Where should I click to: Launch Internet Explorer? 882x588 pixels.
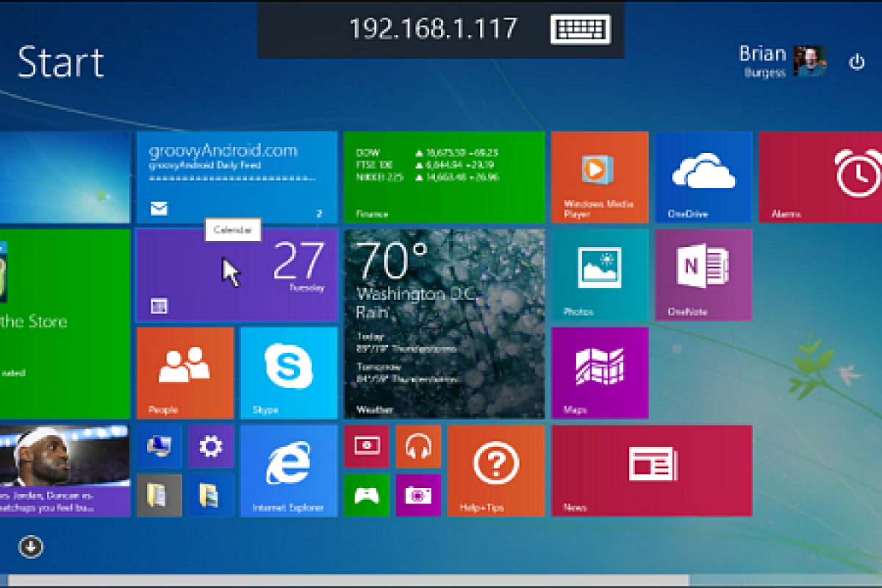pos(289,470)
